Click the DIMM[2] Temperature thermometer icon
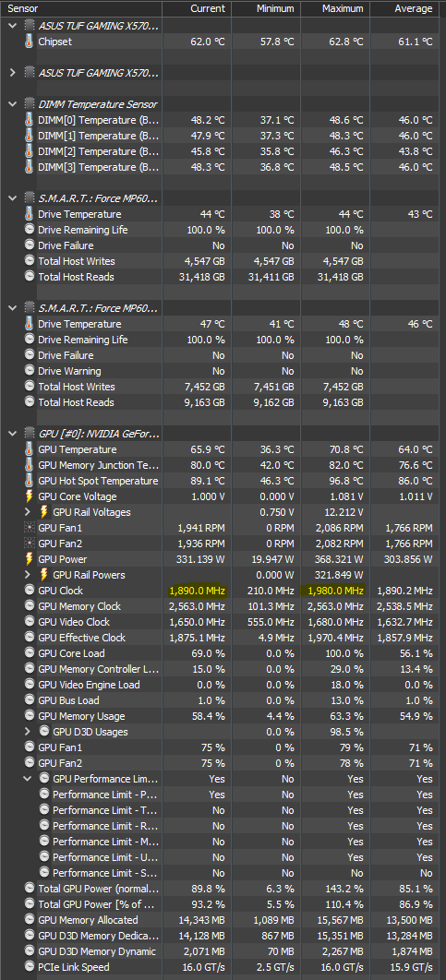The height and width of the screenshot is (980, 446). [30, 151]
